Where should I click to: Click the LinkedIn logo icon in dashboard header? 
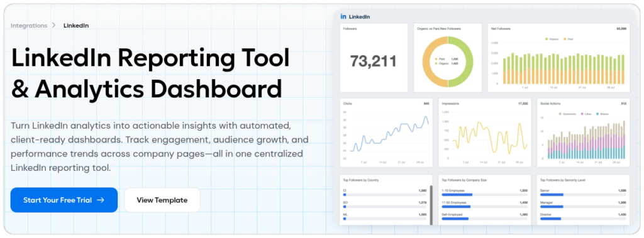[343, 16]
